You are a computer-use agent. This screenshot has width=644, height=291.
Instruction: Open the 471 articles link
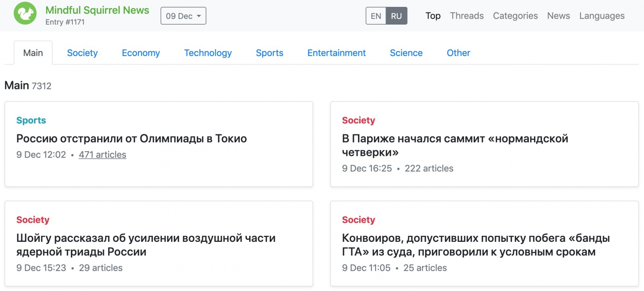pos(102,155)
